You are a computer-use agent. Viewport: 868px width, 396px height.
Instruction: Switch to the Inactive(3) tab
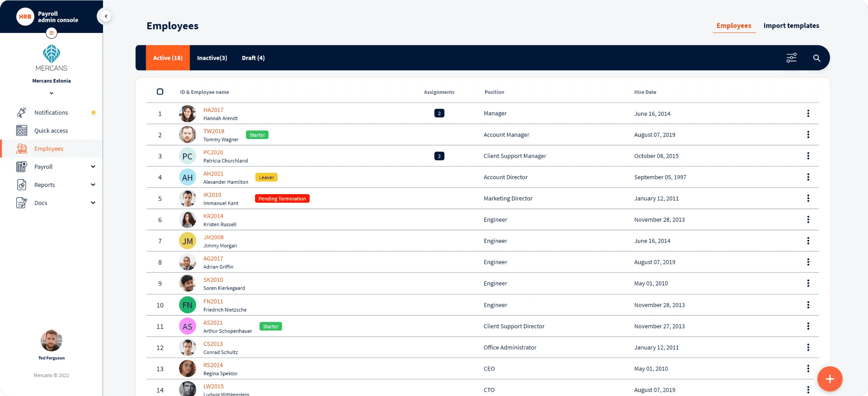(212, 58)
